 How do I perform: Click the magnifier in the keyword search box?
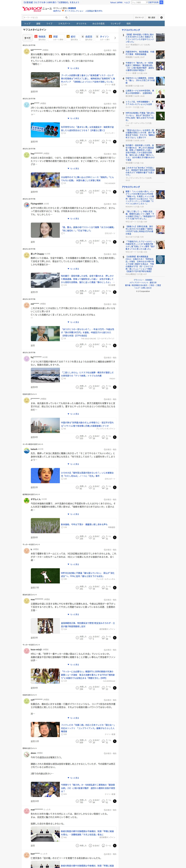tap(66, 18)
